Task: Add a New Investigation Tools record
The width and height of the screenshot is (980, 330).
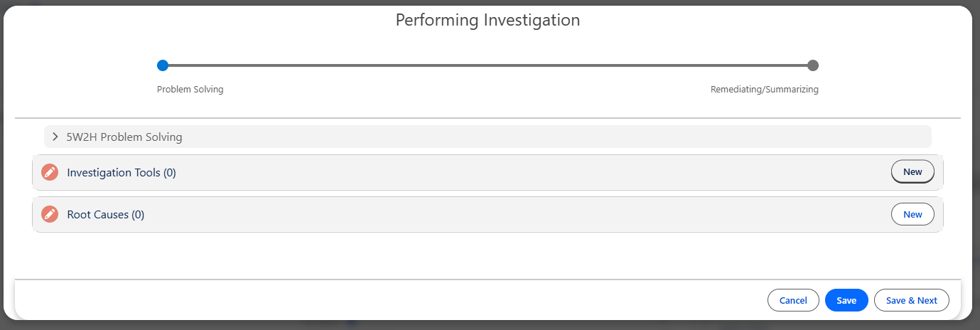Action: tap(912, 172)
